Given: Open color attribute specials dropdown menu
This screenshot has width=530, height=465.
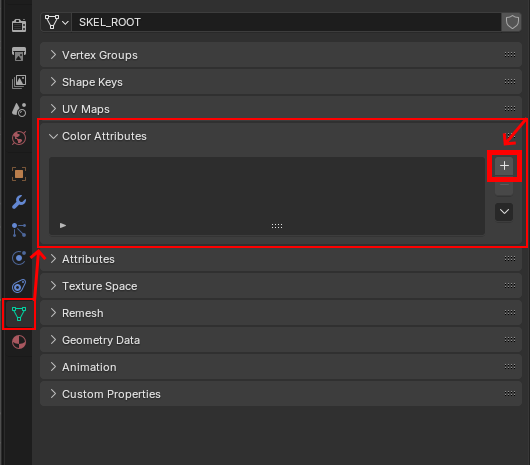Looking at the screenshot, I should tap(504, 212).
